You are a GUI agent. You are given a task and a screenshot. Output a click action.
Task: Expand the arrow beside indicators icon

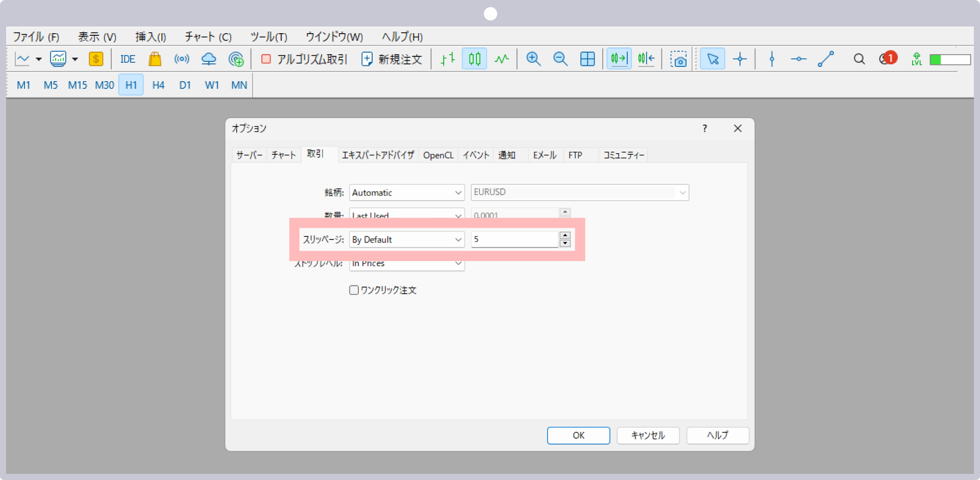[75, 59]
